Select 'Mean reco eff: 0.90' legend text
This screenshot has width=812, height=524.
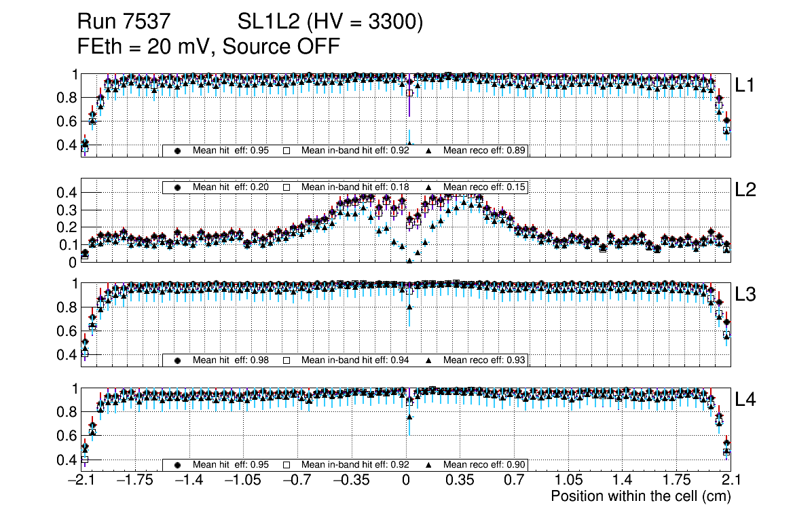tap(485, 465)
